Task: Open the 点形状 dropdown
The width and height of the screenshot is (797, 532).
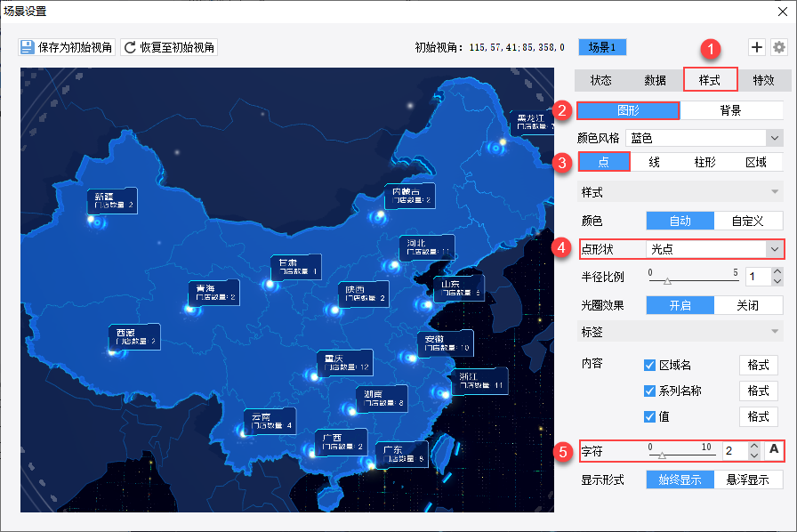Action: (714, 249)
